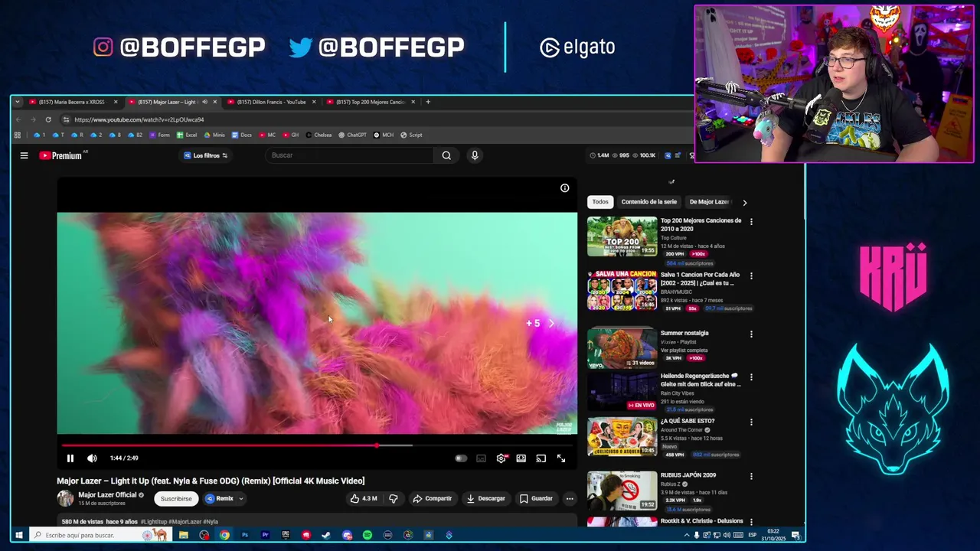Image resolution: width=980 pixels, height=551 pixels.
Task: Select the De Major Lazer chip
Action: click(x=709, y=202)
